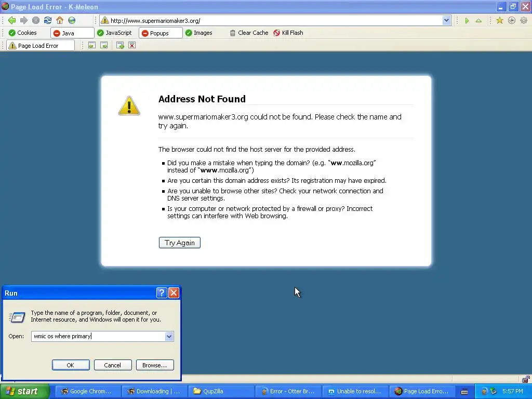Click the second system tray network icon
The image size is (532, 399).
pos(494,392)
